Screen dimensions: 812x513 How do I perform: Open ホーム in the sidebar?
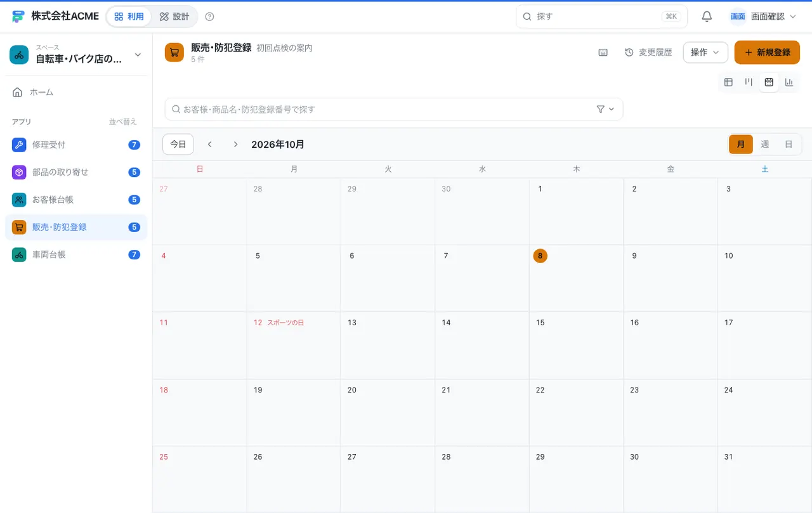click(76, 92)
